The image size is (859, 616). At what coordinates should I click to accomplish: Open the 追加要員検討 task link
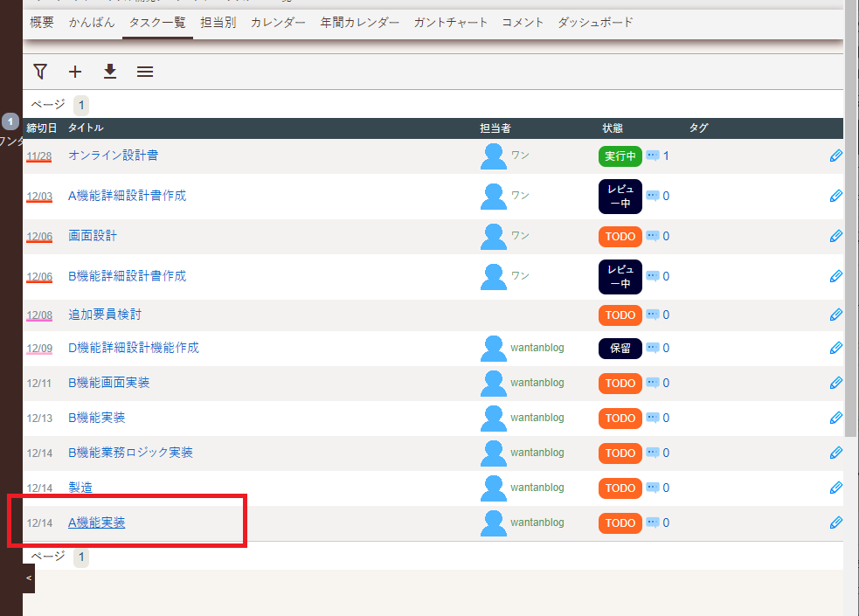(x=105, y=315)
